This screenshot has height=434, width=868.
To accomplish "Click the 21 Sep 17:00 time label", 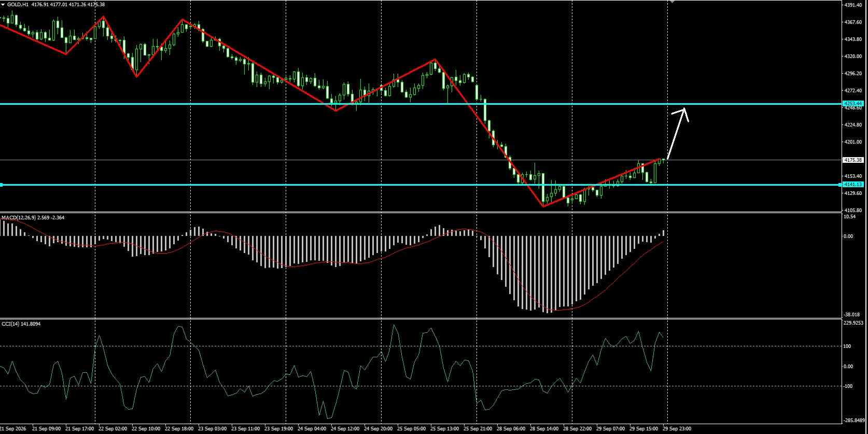I will 79,429.
